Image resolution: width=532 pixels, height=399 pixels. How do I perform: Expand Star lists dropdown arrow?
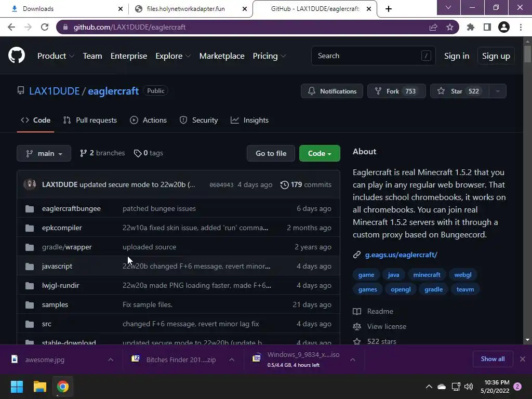498,91
